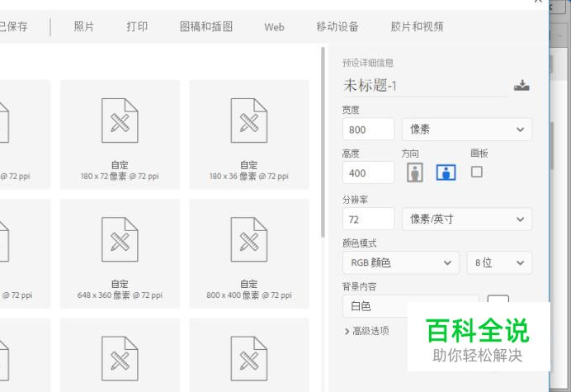The height and width of the screenshot is (392, 571).
Task: Click the preset list vertical scrollbar
Action: [x=323, y=142]
